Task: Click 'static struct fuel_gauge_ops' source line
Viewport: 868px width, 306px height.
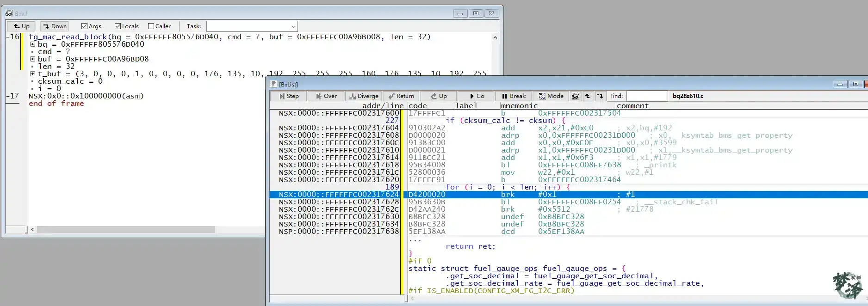Action: click(x=517, y=269)
